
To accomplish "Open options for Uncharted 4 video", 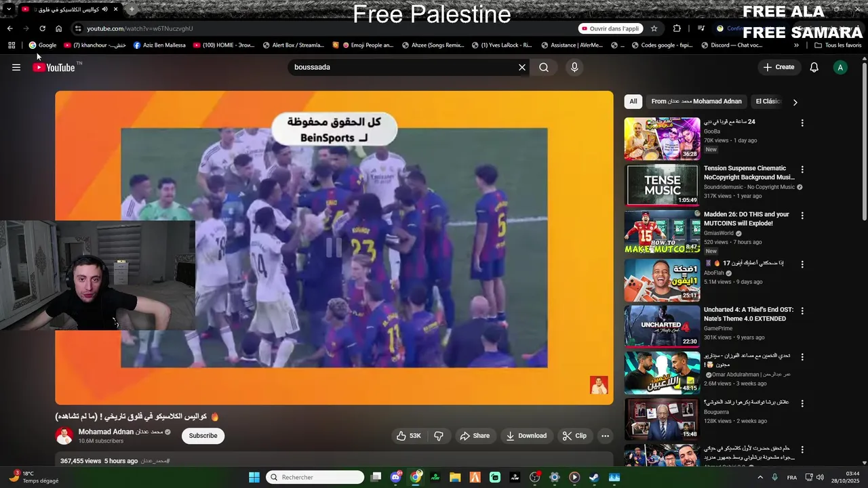I will click(x=802, y=310).
